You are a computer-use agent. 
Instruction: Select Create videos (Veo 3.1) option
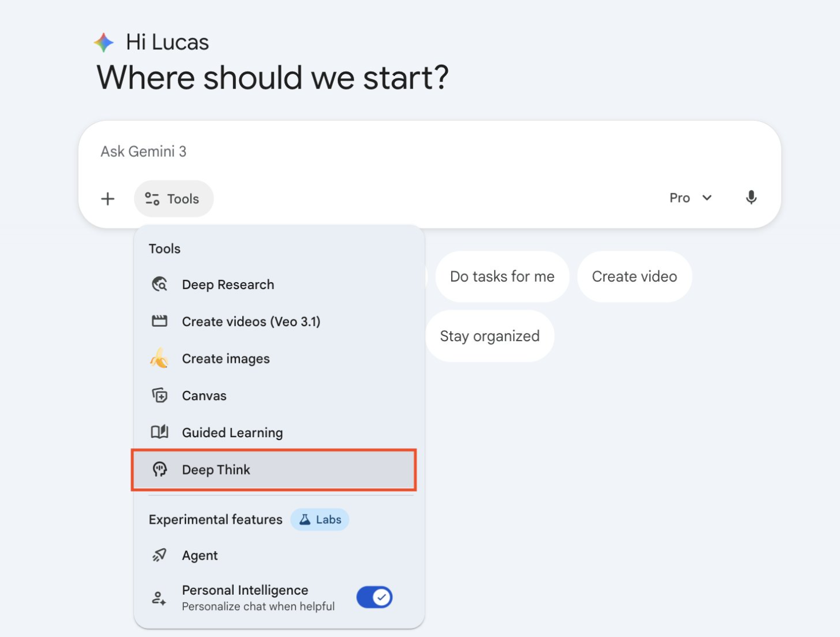coord(251,322)
